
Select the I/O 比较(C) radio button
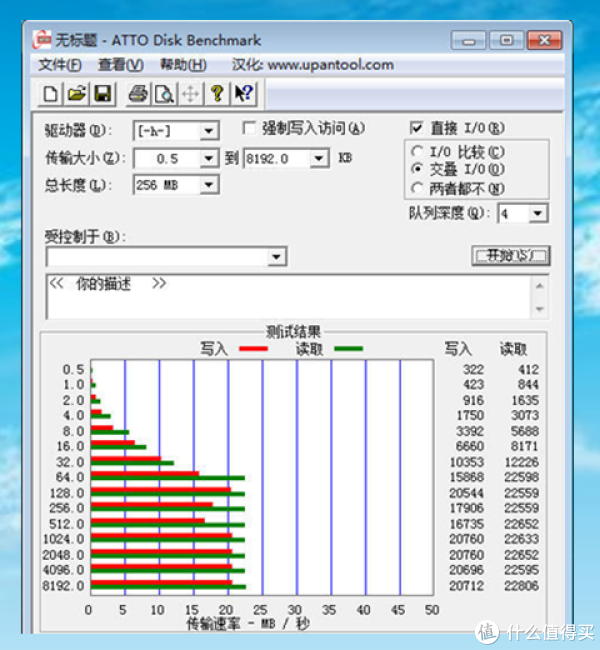click(x=417, y=152)
